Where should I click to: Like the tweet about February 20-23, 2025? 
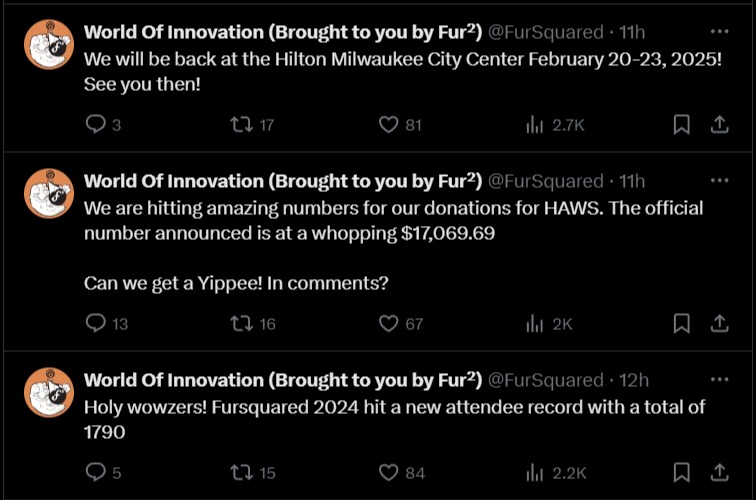pos(390,125)
